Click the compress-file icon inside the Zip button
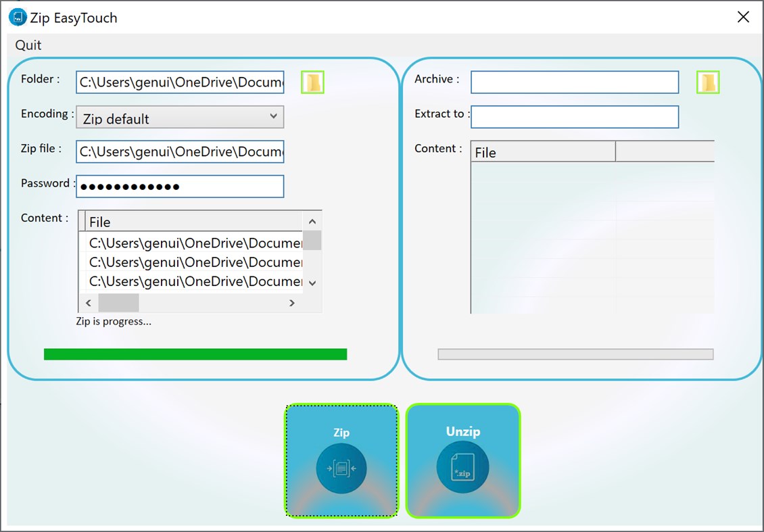This screenshot has width=764, height=532. (x=341, y=467)
